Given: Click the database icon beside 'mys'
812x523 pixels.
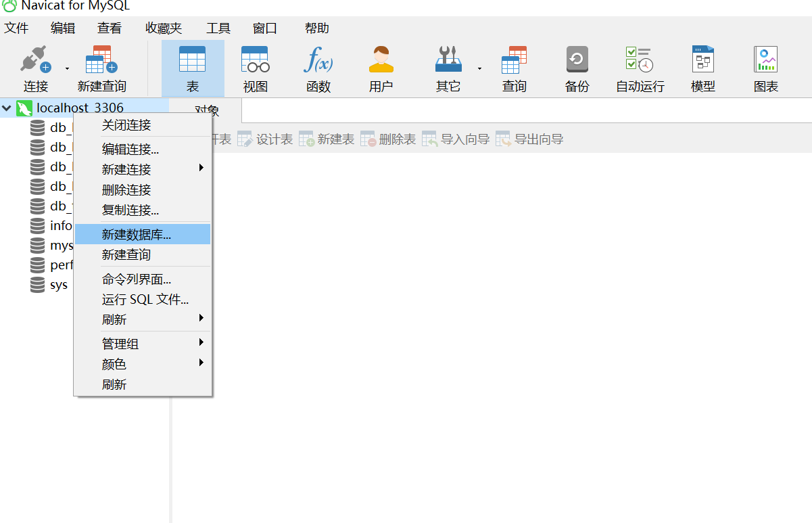Looking at the screenshot, I should click(x=38, y=246).
